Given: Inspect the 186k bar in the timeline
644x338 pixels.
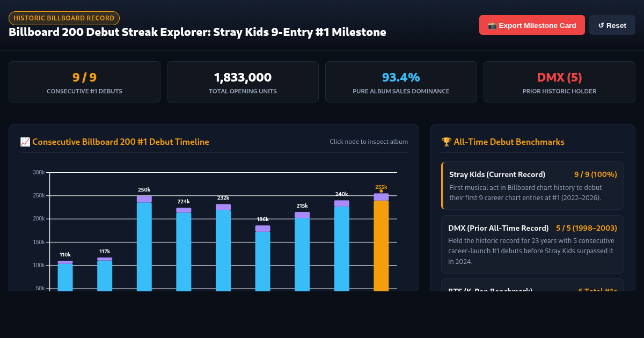Looking at the screenshot, I should [x=262, y=259].
